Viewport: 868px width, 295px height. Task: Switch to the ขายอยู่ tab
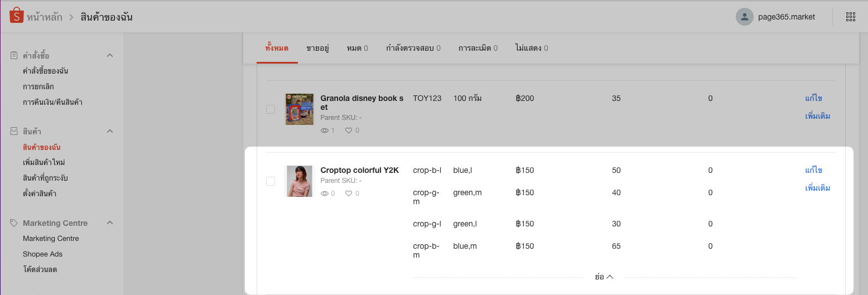click(317, 48)
